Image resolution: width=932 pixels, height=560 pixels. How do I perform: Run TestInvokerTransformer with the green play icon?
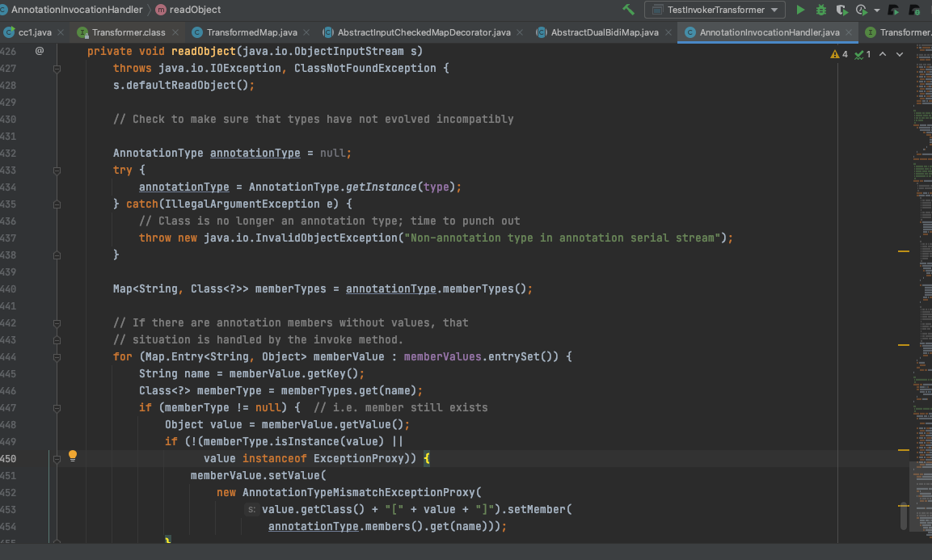800,10
